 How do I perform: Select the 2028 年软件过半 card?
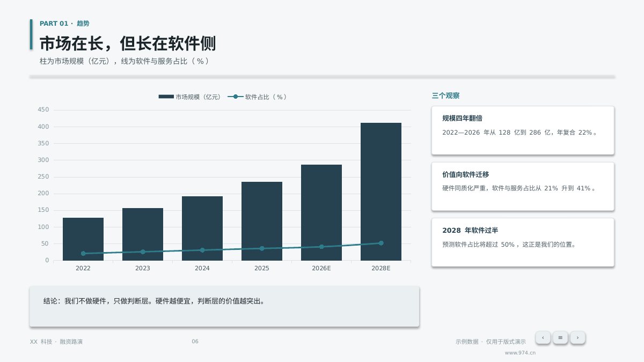[523, 242]
